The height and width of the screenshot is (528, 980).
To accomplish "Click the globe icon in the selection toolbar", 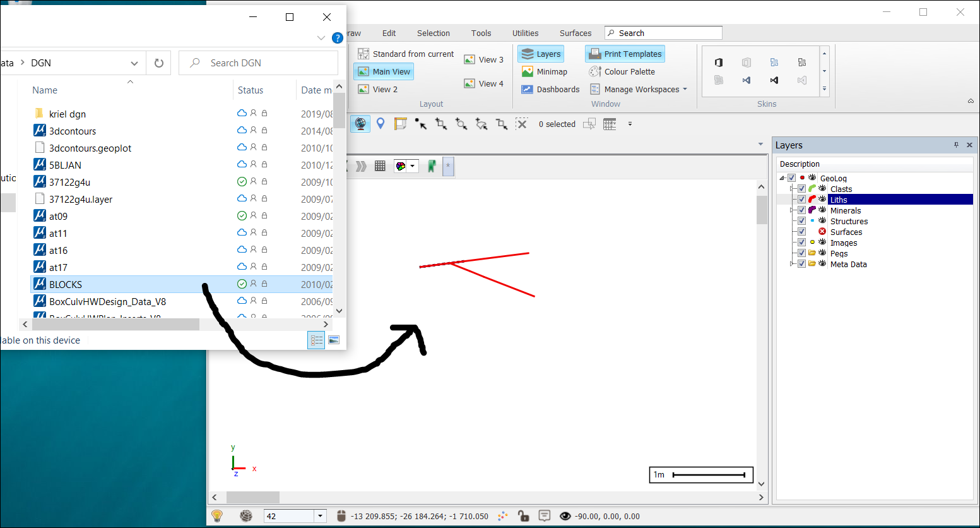I will (x=360, y=124).
